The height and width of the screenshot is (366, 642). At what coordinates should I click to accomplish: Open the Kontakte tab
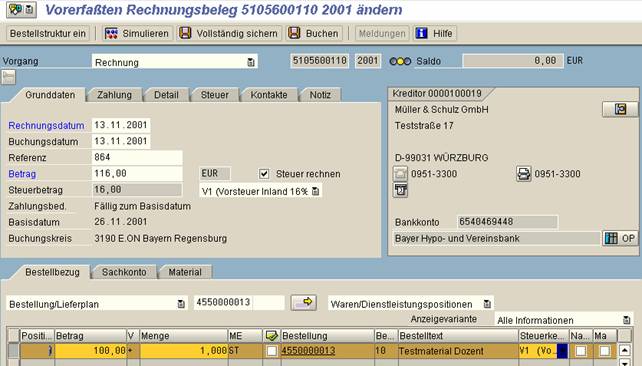(269, 95)
